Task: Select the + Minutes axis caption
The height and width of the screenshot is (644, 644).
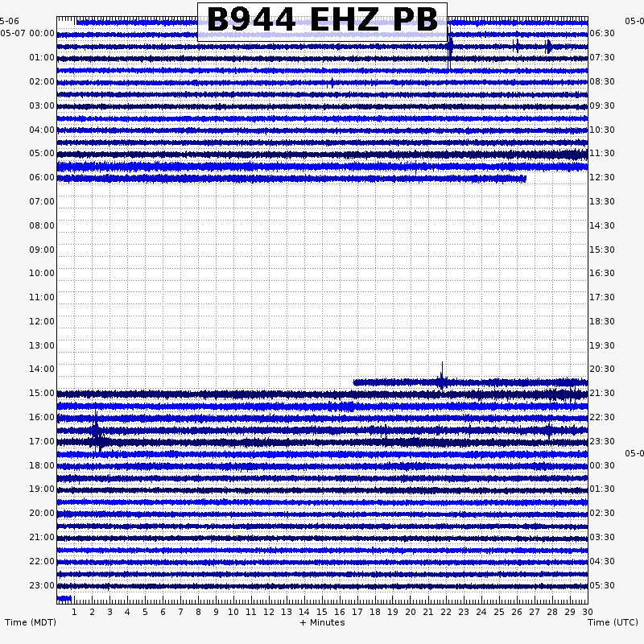Action: [x=322, y=622]
